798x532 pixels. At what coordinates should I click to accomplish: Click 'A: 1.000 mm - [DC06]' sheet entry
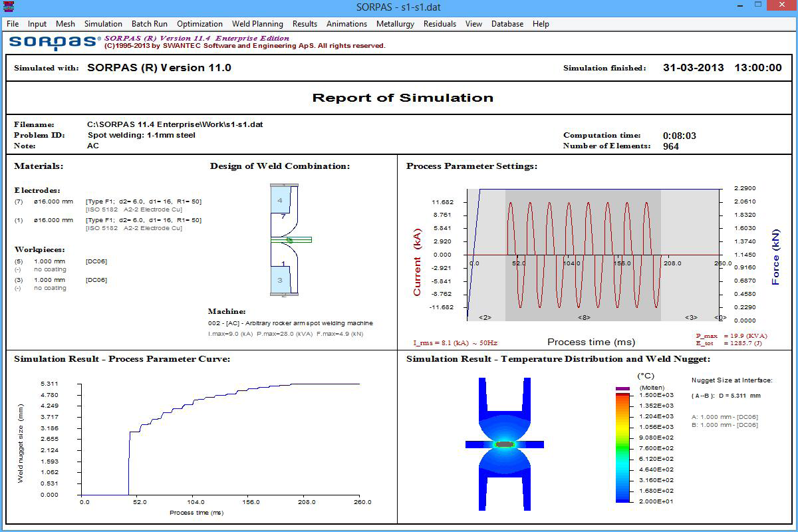pos(725,417)
